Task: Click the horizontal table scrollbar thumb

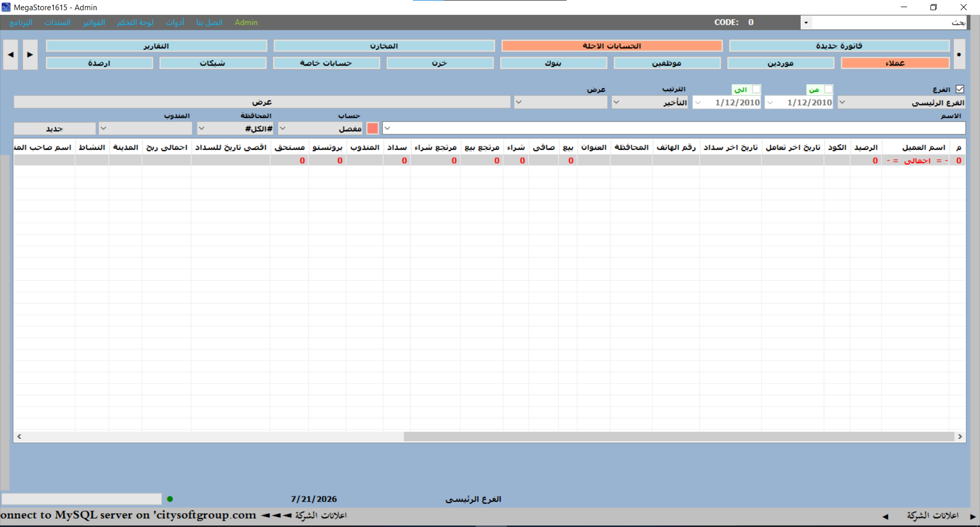Action: click(679, 436)
